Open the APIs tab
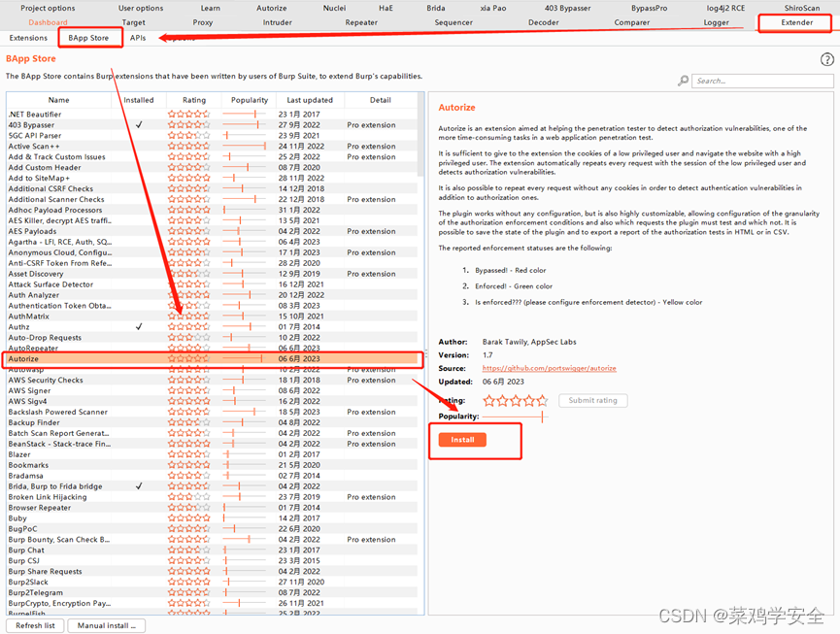This screenshot has width=840, height=634. click(x=137, y=38)
